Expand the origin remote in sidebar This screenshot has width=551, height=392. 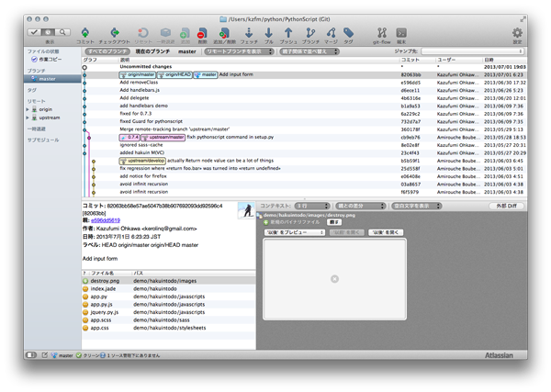pyautogui.click(x=28, y=109)
